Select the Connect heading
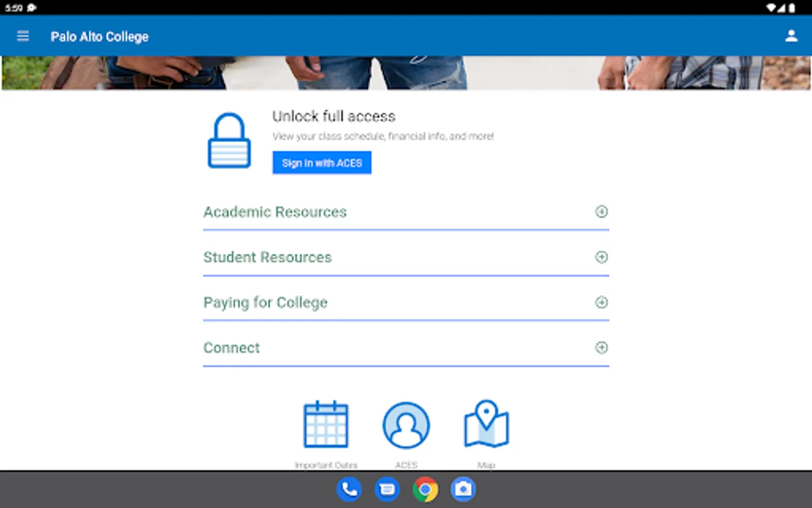This screenshot has height=508, width=812. click(x=232, y=348)
